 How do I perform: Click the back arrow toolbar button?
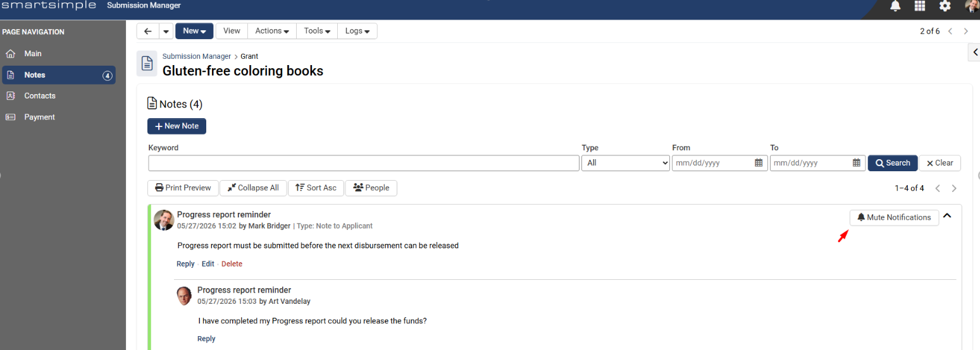(147, 31)
